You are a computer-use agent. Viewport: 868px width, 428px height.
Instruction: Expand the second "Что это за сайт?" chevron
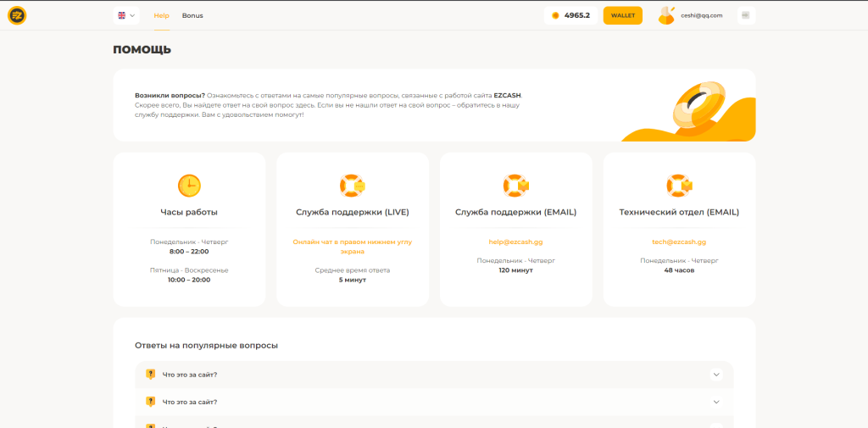716,402
